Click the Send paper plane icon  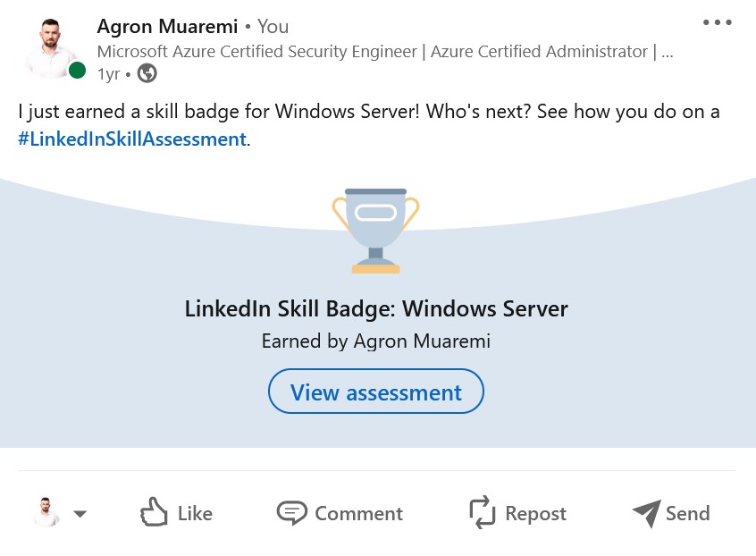point(646,513)
